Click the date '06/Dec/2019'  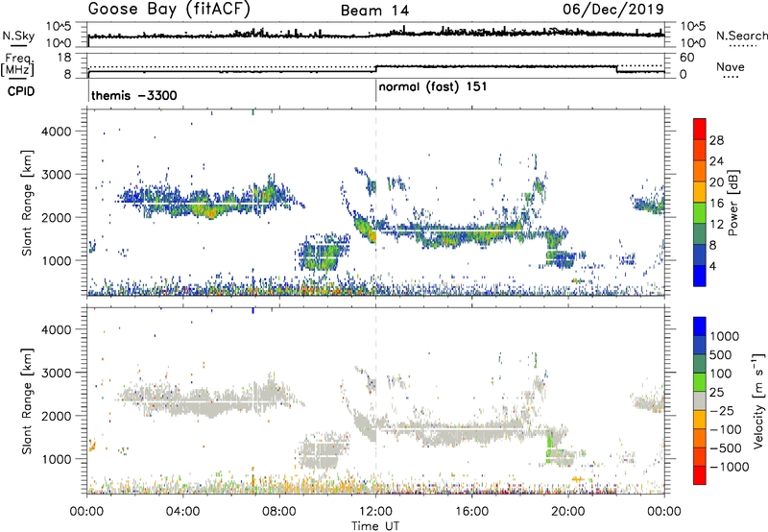tap(613, 10)
